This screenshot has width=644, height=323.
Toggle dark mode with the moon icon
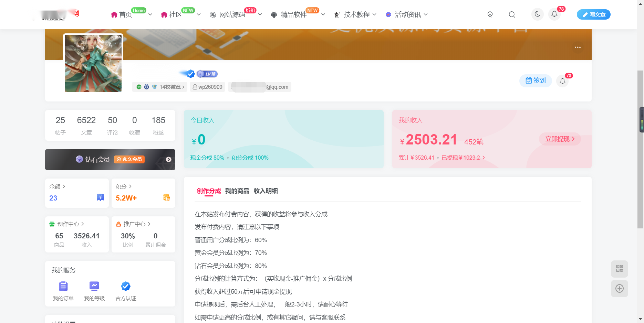tap(537, 14)
